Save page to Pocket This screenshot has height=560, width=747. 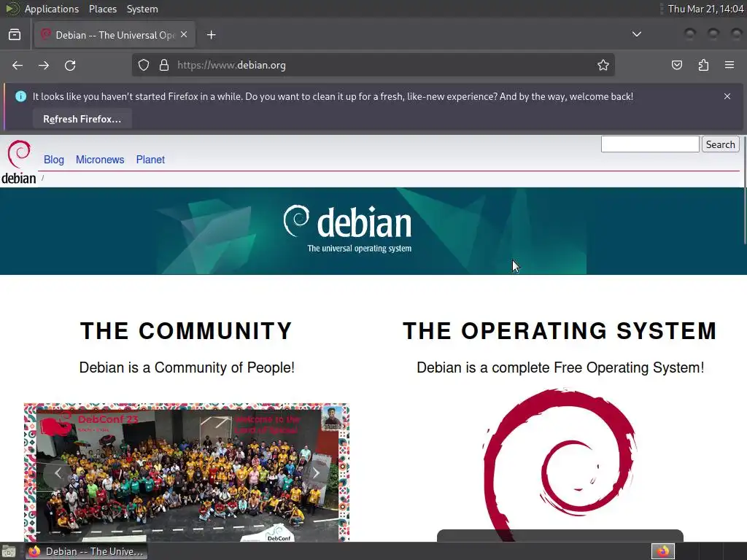(676, 65)
